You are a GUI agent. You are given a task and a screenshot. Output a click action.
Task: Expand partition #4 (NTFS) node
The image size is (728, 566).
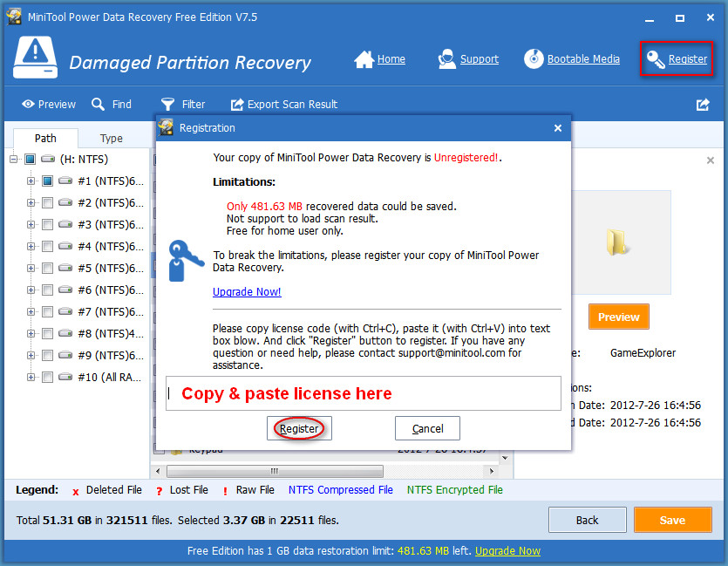(x=31, y=246)
